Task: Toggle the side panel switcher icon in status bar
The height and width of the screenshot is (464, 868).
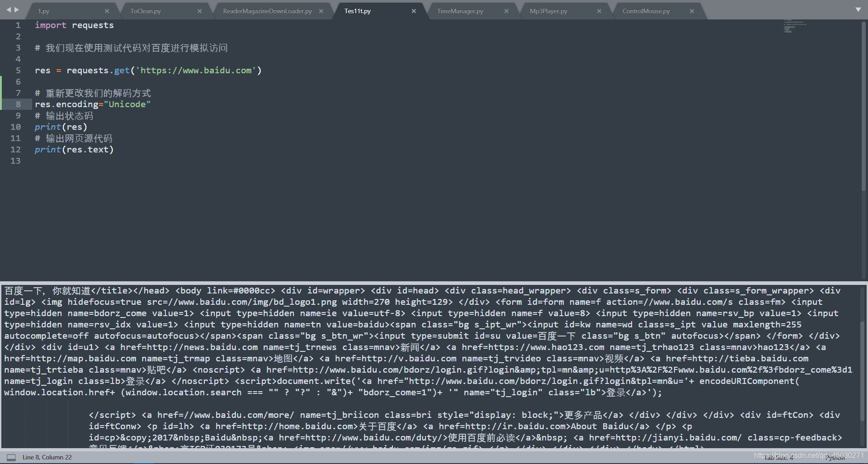Action: (x=11, y=457)
